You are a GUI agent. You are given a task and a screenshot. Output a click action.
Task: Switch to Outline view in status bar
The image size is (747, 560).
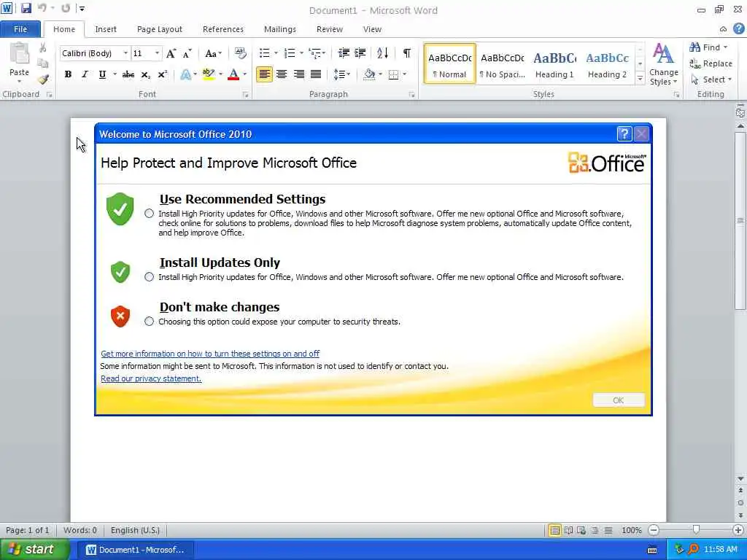(x=595, y=530)
